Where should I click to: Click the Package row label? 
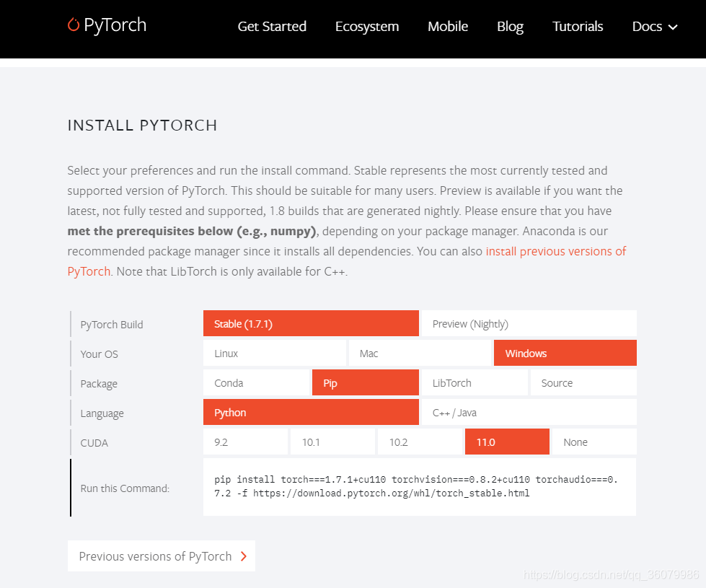point(99,384)
